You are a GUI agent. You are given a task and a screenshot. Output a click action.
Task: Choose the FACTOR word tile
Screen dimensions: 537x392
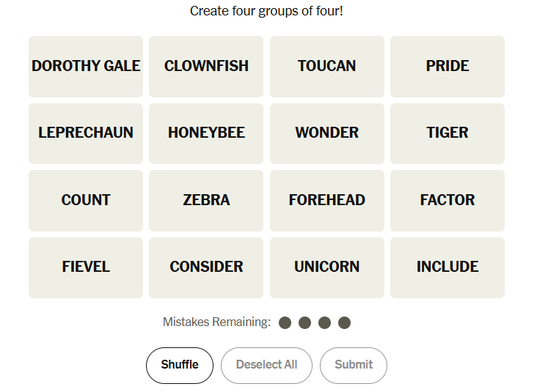447,200
